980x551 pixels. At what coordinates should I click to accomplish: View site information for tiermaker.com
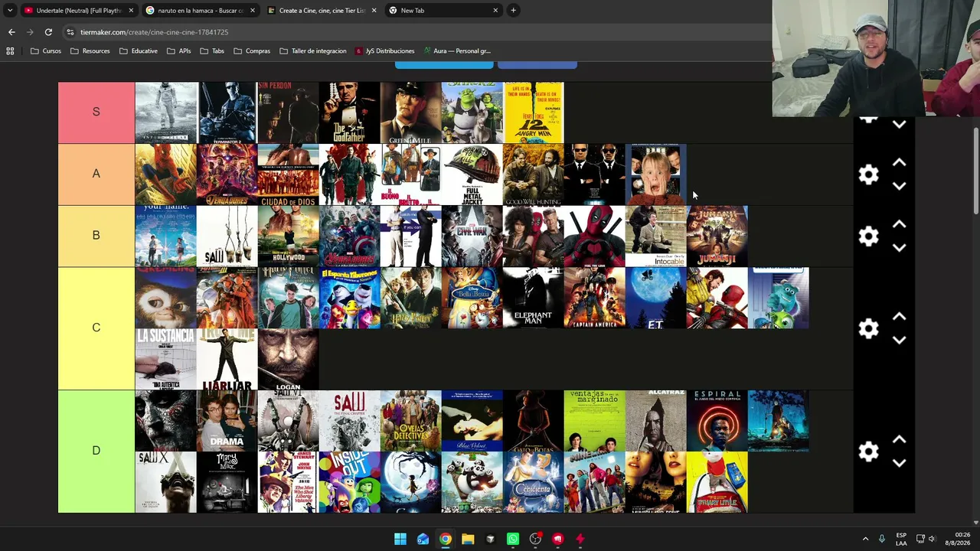[70, 32]
